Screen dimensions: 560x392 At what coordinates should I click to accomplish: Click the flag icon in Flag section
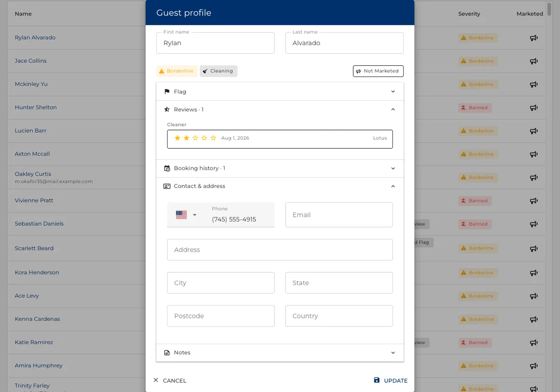pos(167,92)
